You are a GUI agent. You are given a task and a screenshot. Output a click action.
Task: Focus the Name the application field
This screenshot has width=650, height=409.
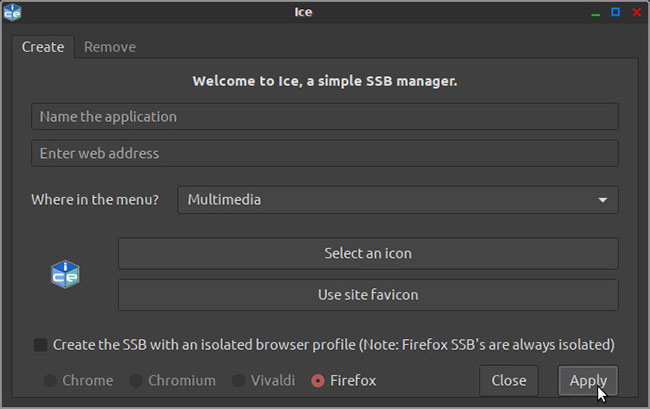pyautogui.click(x=324, y=117)
